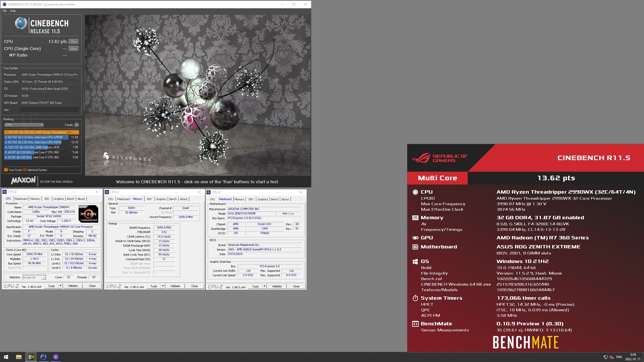Screen dimensions: 644x362
Task: Click Ranking Details arrow button
Action: 76,125
